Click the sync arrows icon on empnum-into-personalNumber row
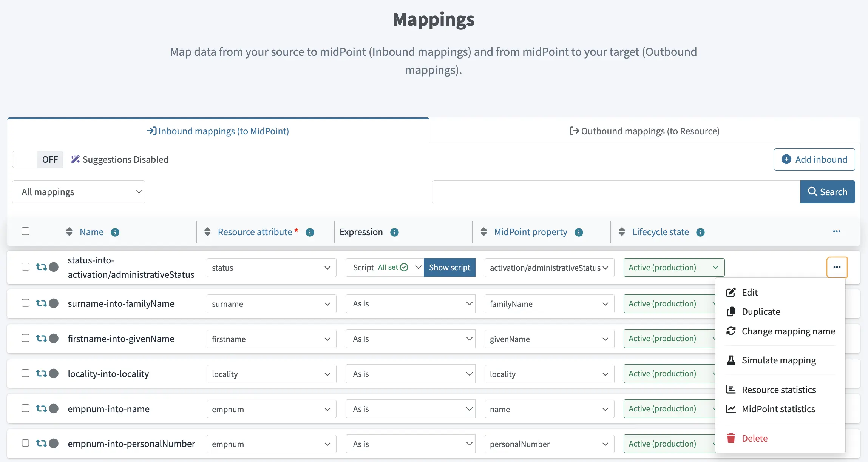The height and width of the screenshot is (462, 868). [x=41, y=443]
